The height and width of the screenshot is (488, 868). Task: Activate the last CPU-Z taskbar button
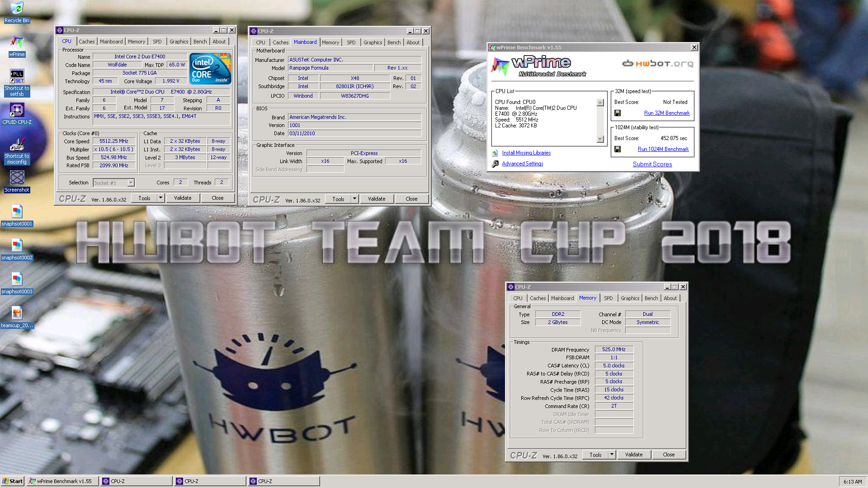click(283, 481)
